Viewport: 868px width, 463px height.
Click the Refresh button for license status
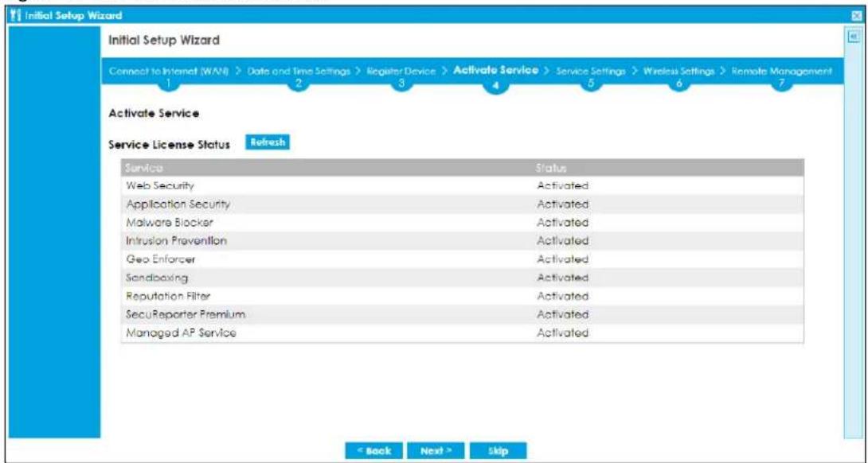click(x=268, y=142)
